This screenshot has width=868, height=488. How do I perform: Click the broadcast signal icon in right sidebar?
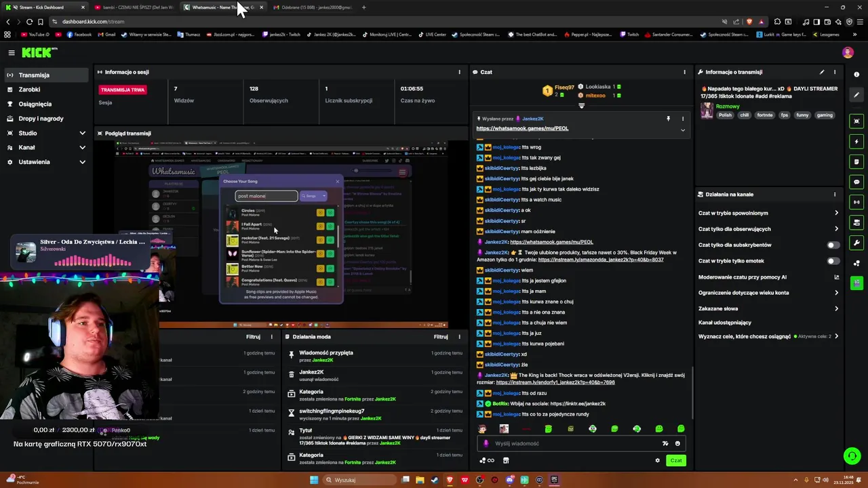coord(856,202)
